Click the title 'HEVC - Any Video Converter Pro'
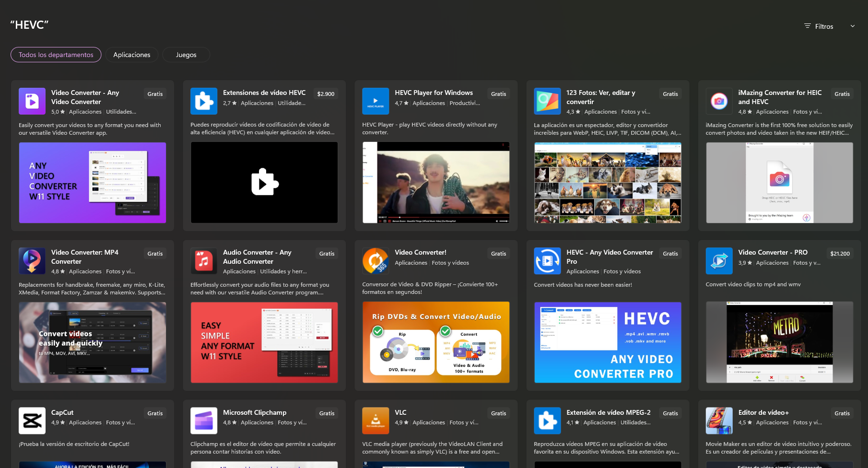 [x=610, y=257]
